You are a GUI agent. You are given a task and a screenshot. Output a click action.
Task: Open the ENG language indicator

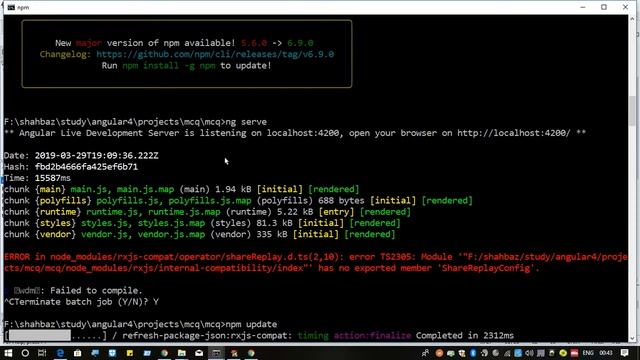coord(588,353)
